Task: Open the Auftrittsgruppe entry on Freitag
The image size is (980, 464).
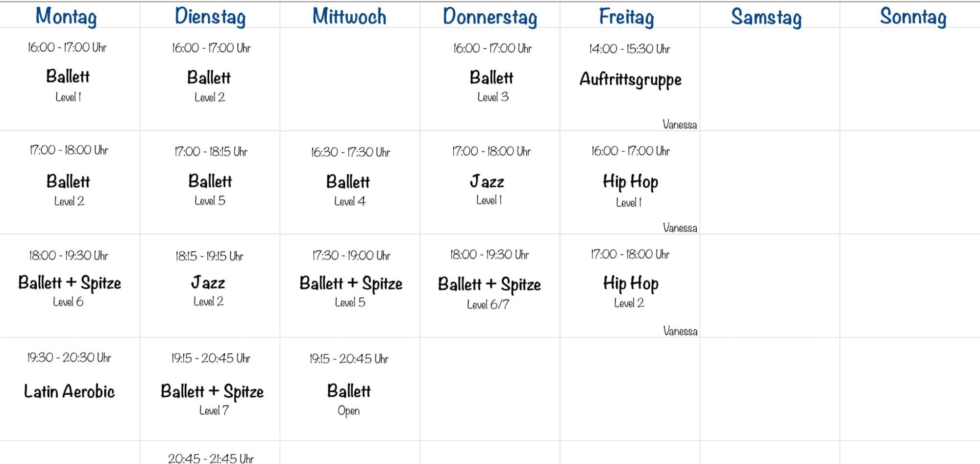Action: click(630, 79)
